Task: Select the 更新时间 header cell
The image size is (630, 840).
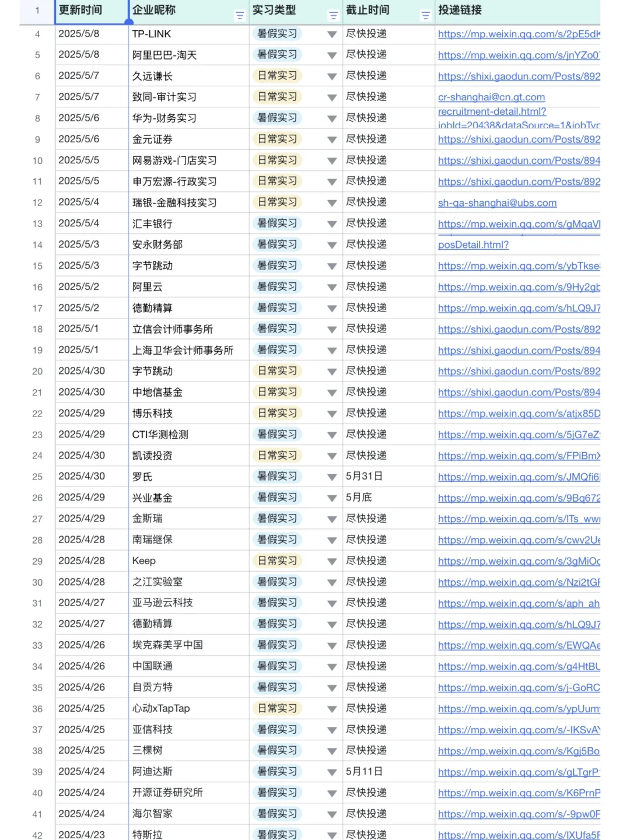Action: tap(92, 12)
